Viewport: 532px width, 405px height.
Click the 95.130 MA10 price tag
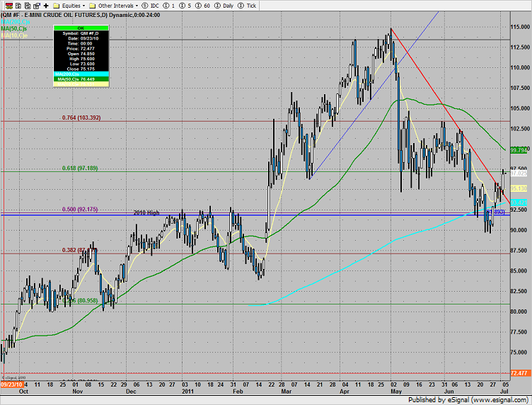(x=519, y=188)
